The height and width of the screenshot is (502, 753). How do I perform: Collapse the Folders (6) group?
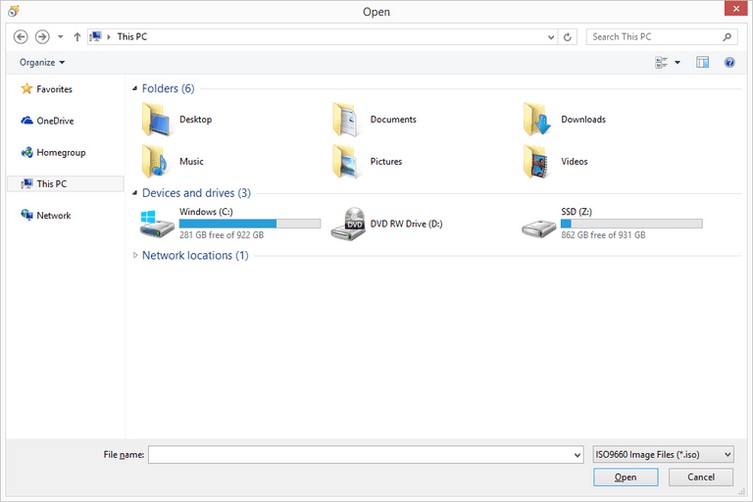[135, 88]
